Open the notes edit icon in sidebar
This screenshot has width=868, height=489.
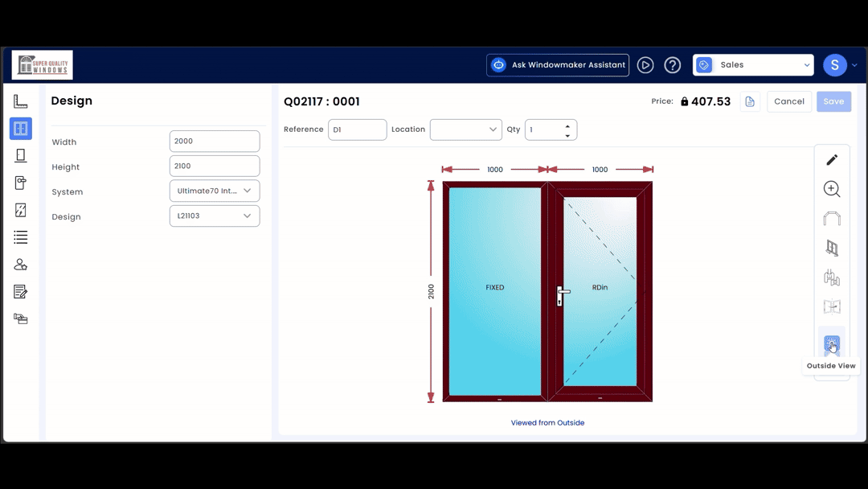[20, 291]
